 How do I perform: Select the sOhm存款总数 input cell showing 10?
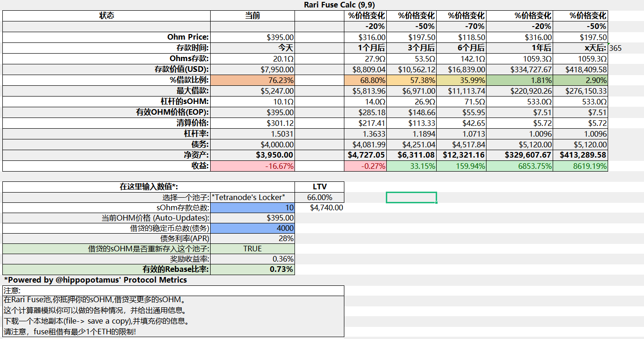(x=253, y=208)
